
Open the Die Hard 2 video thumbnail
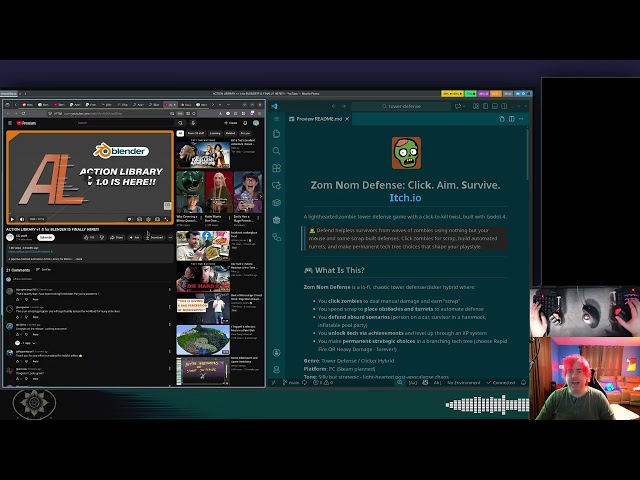(x=203, y=278)
